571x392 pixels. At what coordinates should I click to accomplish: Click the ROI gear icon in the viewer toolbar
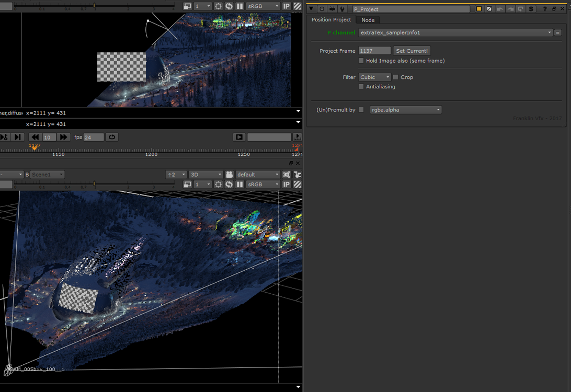point(218,6)
